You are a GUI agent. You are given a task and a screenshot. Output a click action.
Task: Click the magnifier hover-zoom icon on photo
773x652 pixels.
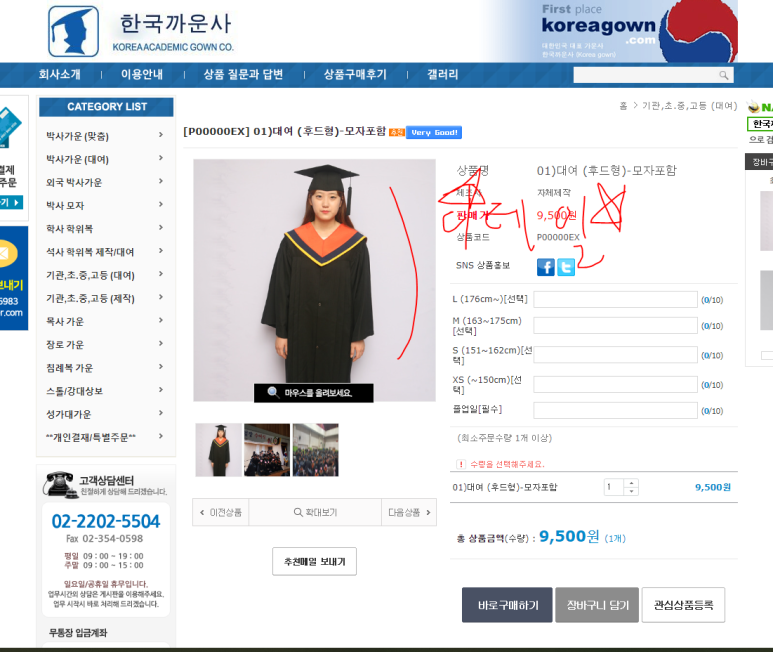click(x=273, y=392)
